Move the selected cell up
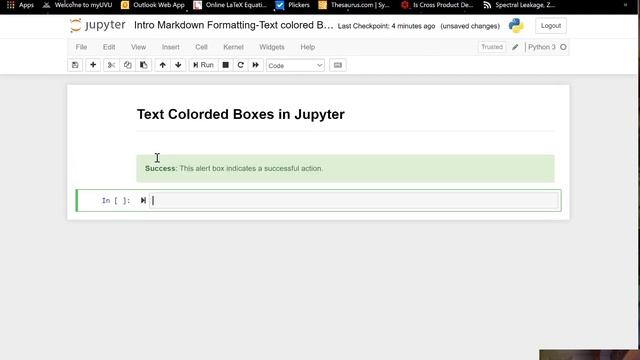 (x=162, y=65)
